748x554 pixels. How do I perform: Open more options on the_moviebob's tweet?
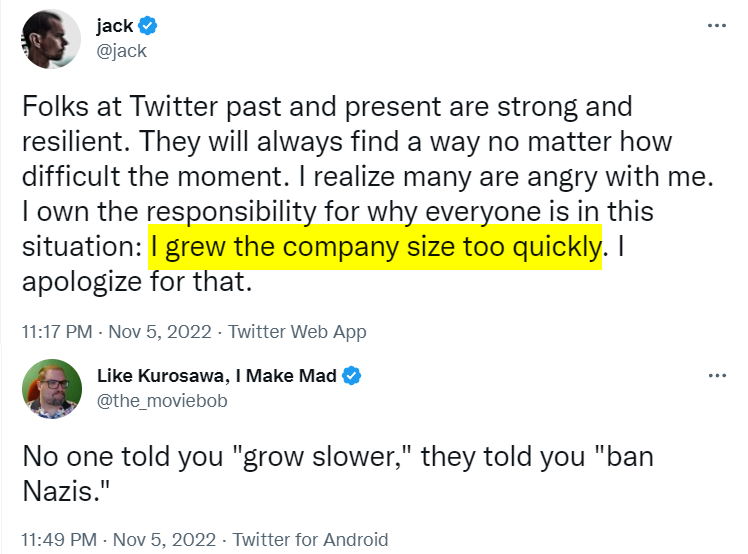pyautogui.click(x=716, y=376)
